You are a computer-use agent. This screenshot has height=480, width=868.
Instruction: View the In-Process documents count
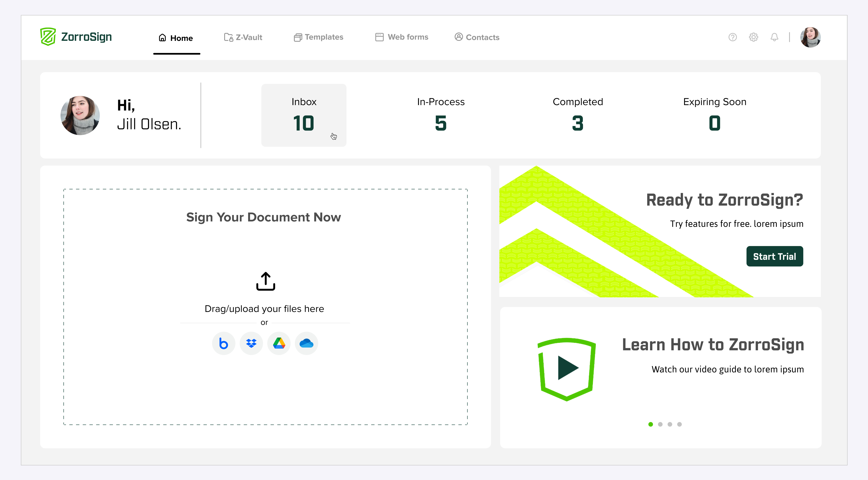click(441, 115)
